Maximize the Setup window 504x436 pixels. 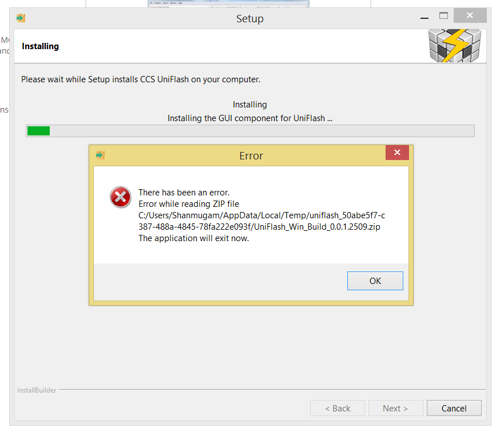[443, 16]
